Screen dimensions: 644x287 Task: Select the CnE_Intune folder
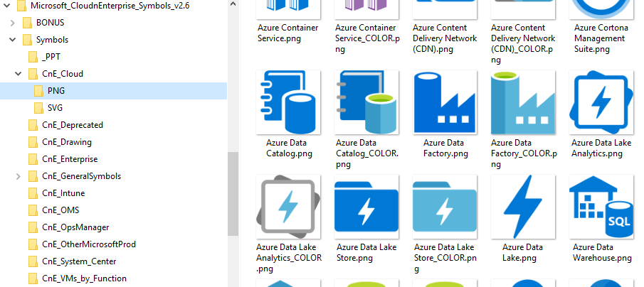[x=63, y=193]
